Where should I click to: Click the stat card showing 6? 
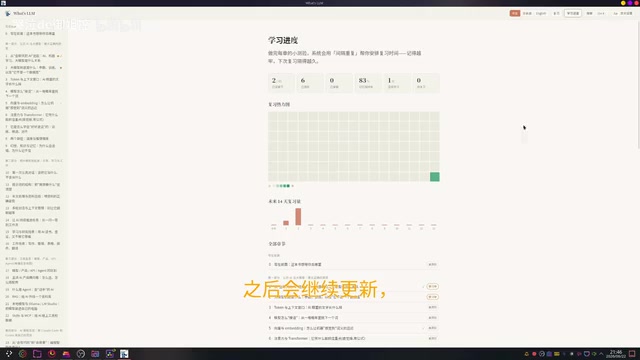pyautogui.click(x=310, y=82)
